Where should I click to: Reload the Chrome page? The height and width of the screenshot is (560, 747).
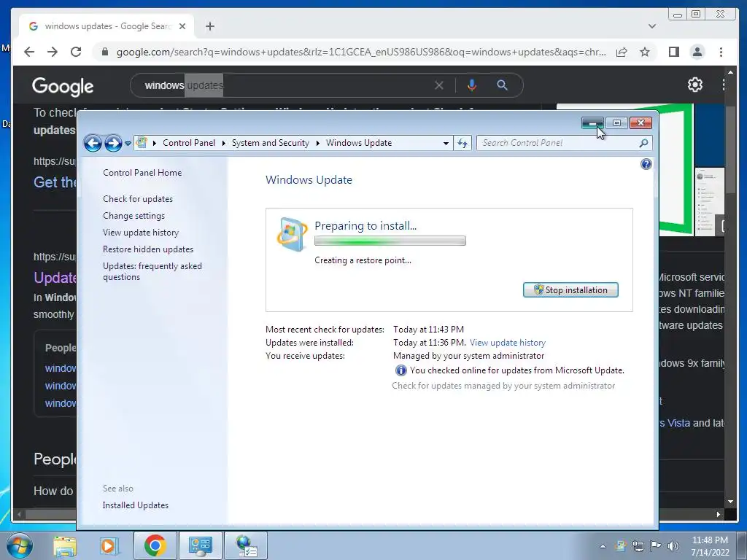point(76,52)
